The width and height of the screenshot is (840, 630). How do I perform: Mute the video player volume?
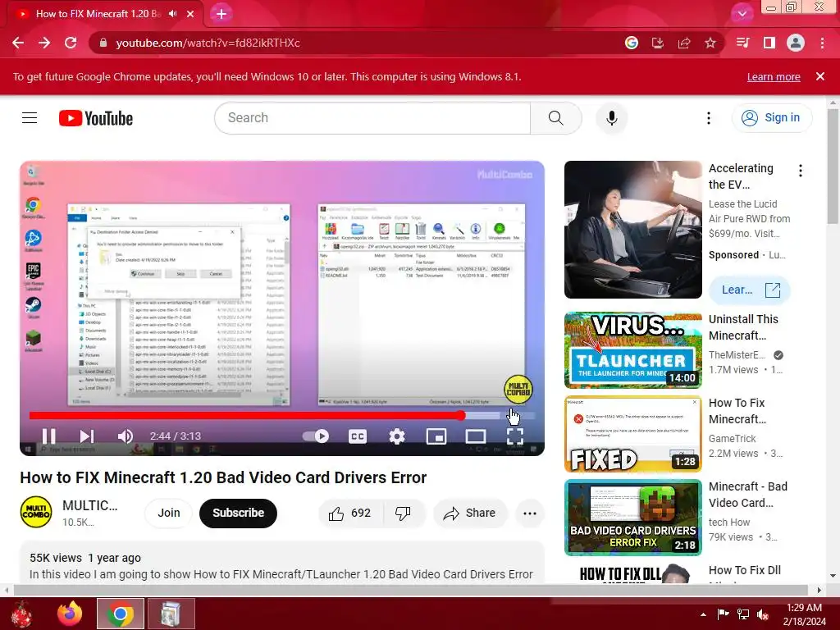[x=126, y=436]
